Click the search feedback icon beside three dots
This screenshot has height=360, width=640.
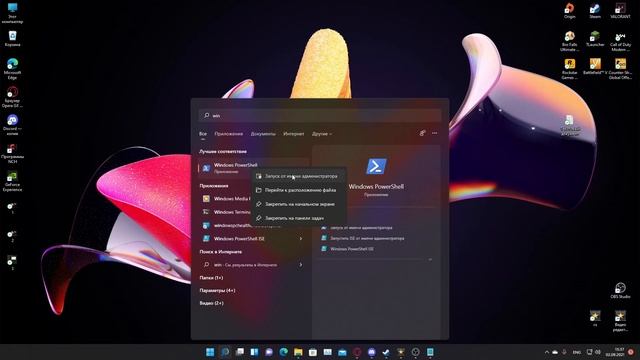[x=422, y=133]
